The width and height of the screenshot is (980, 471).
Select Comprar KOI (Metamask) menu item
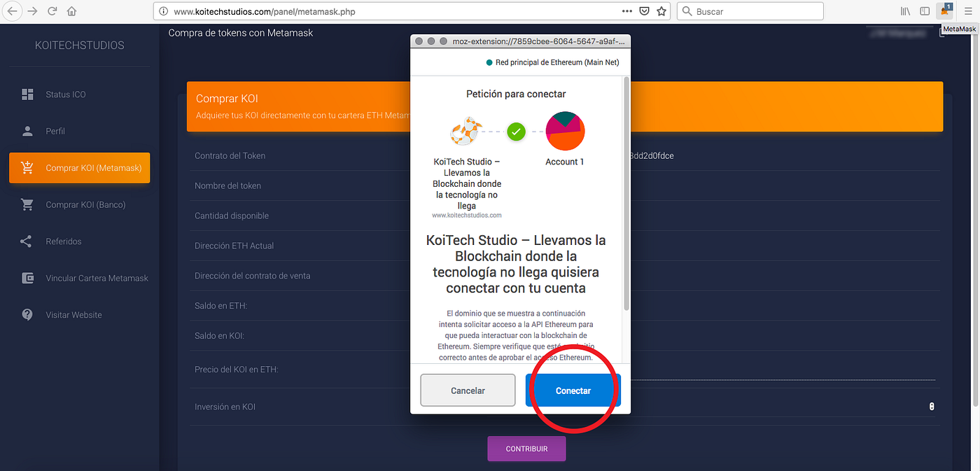click(79, 168)
